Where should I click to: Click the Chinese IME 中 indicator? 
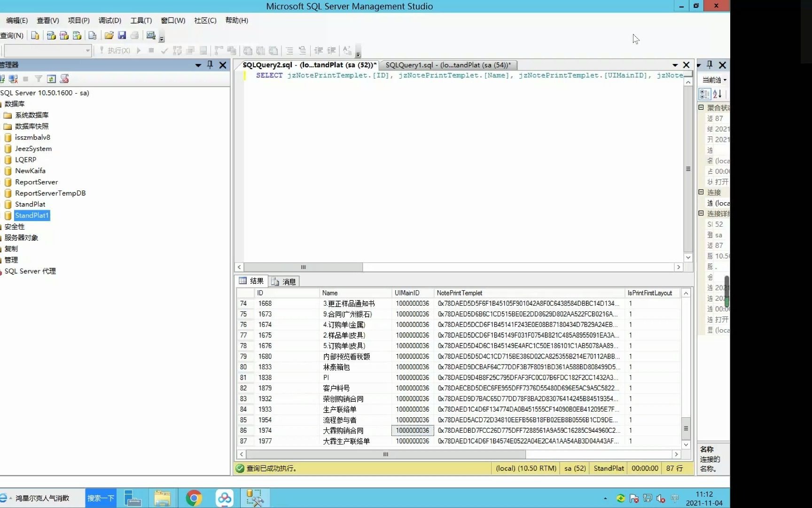click(x=675, y=498)
